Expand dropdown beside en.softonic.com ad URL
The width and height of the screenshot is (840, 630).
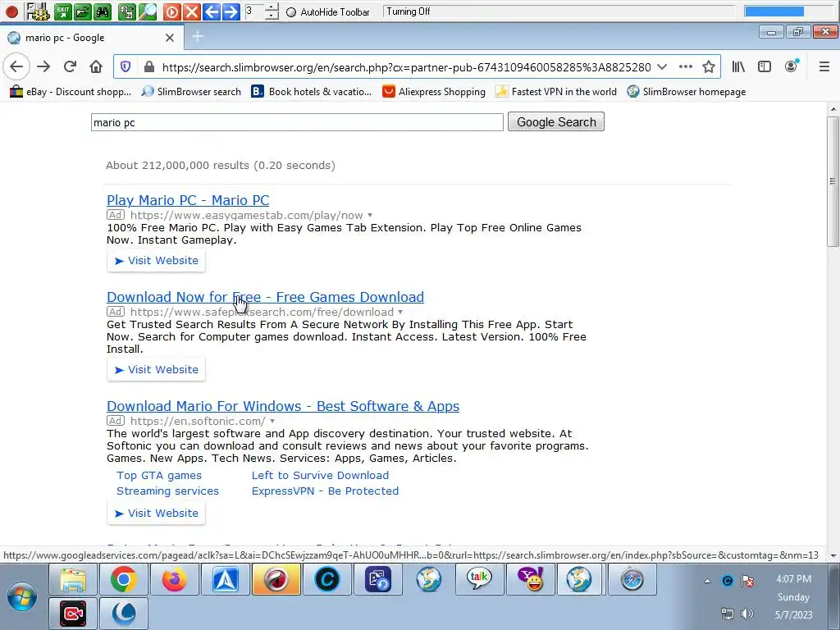pos(272,421)
